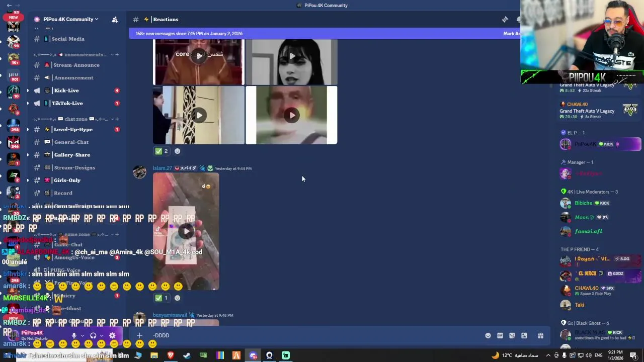Open microphone input options arrow

click(82, 335)
